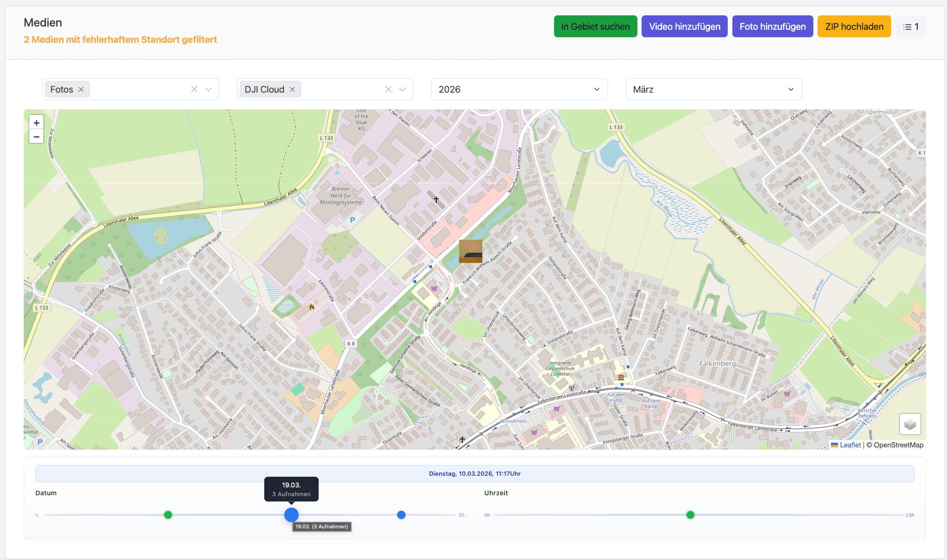The image size is (947, 560).
Task: Open the Leaflet link
Action: coord(850,445)
